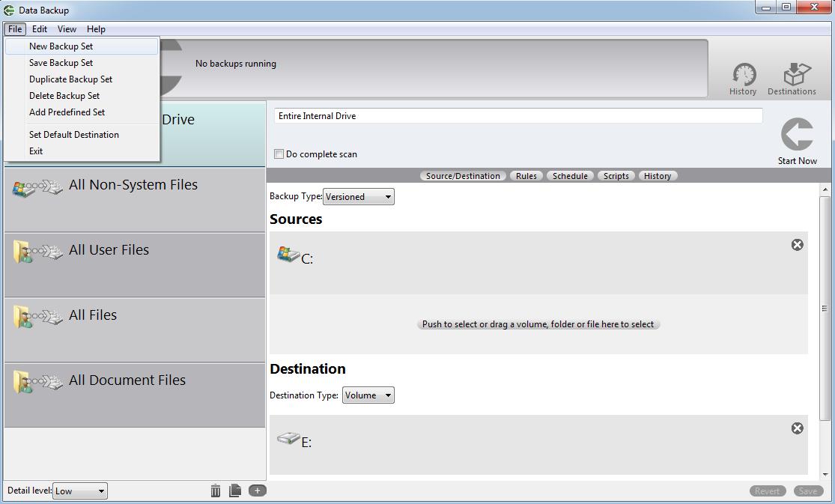The image size is (835, 504).
Task: Open the History panel icon
Action: [743, 76]
